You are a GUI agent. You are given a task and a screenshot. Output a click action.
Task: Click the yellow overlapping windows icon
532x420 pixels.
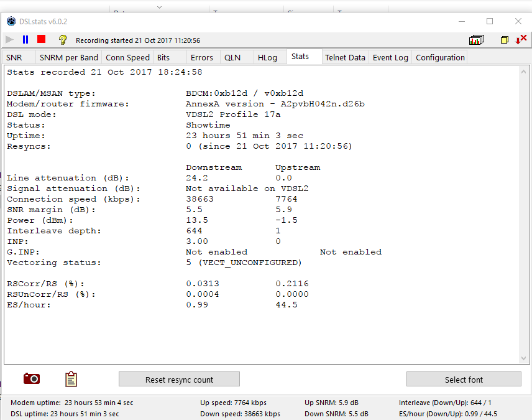(x=505, y=40)
